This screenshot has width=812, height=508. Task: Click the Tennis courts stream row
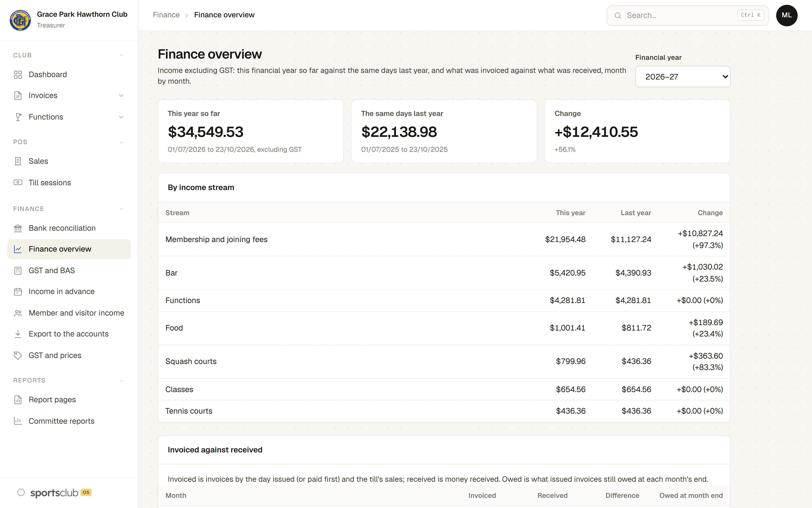444,411
